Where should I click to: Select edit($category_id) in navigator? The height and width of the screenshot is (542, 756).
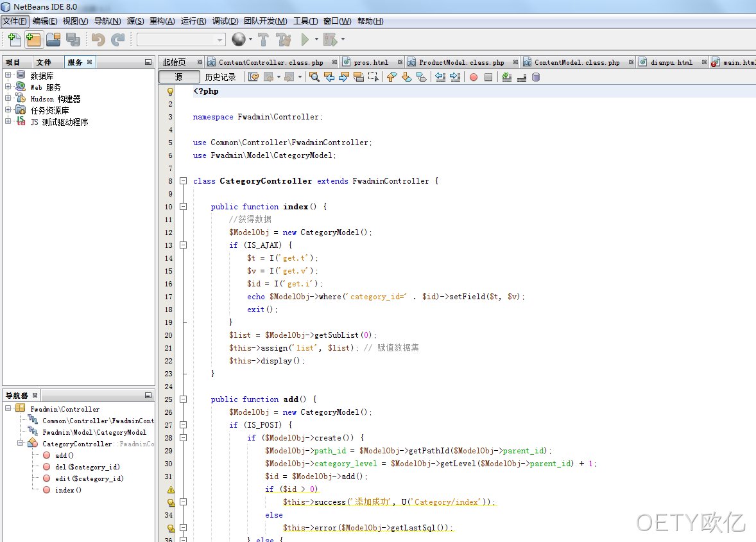pos(89,478)
